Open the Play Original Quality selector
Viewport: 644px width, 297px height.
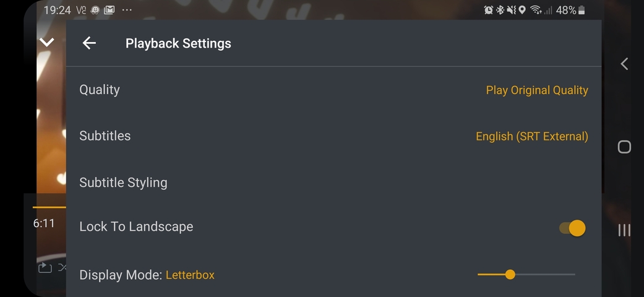coord(536,90)
